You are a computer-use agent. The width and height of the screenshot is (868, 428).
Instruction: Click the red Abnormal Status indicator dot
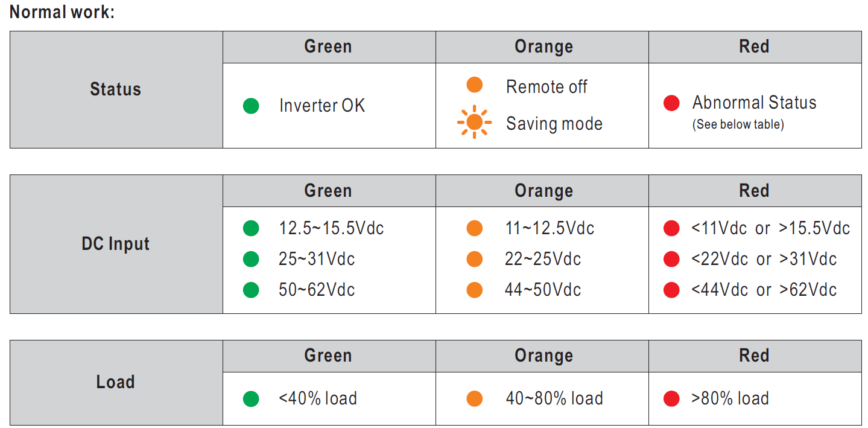pos(671,103)
